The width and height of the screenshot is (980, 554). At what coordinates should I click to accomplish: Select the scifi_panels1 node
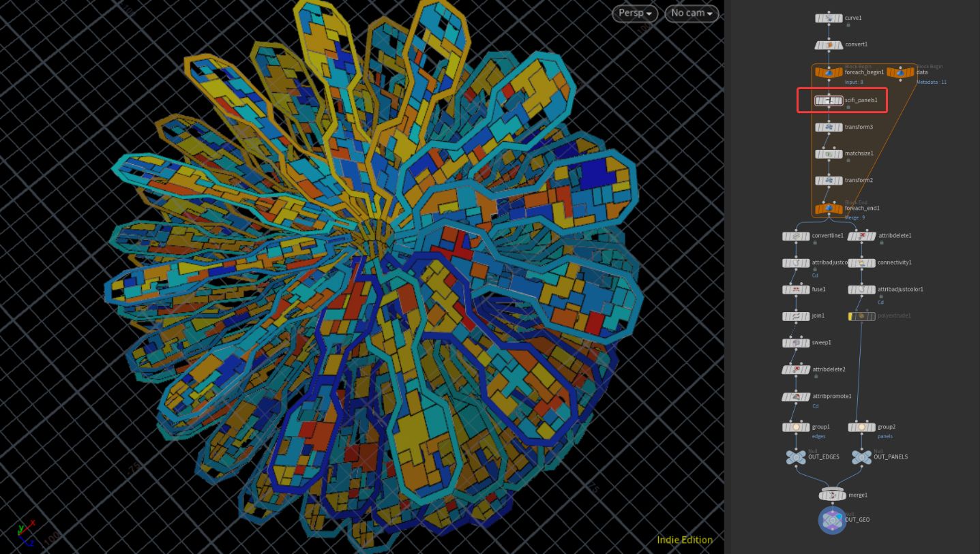point(829,100)
